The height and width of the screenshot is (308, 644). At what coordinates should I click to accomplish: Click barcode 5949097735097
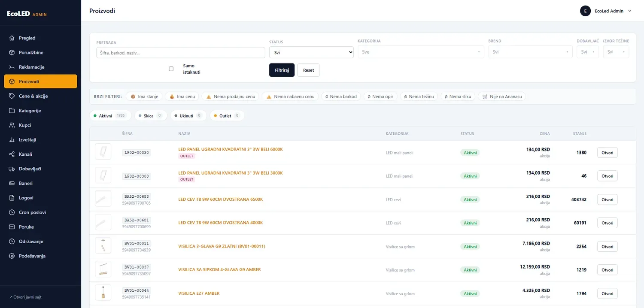point(137,274)
